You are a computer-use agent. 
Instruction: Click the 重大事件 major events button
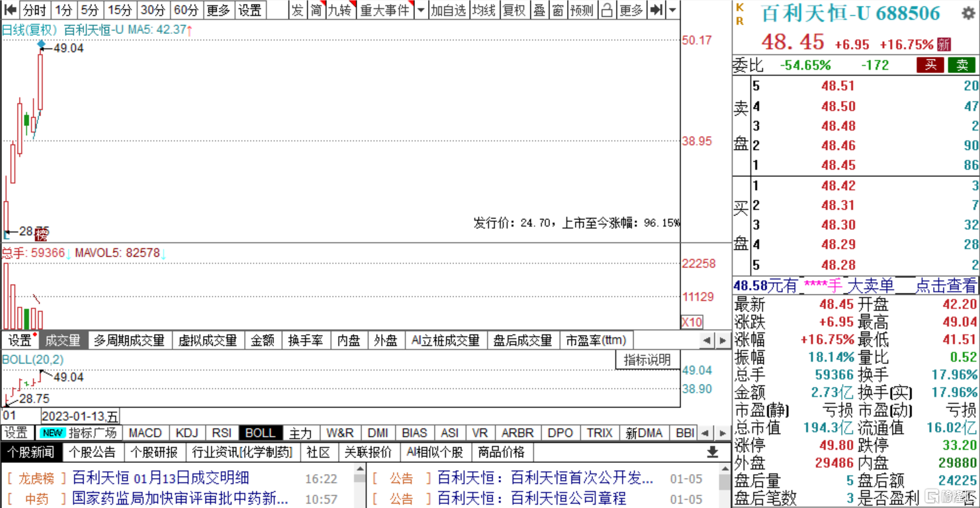385,10
